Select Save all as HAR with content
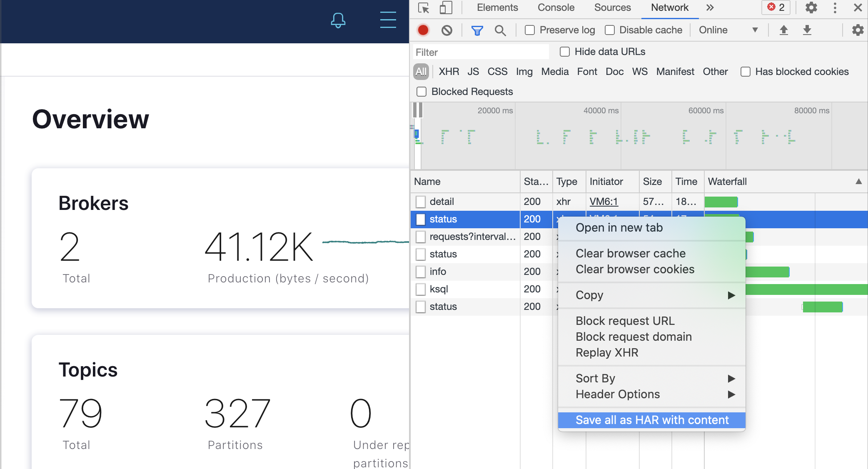This screenshot has height=469, width=868. [651, 420]
